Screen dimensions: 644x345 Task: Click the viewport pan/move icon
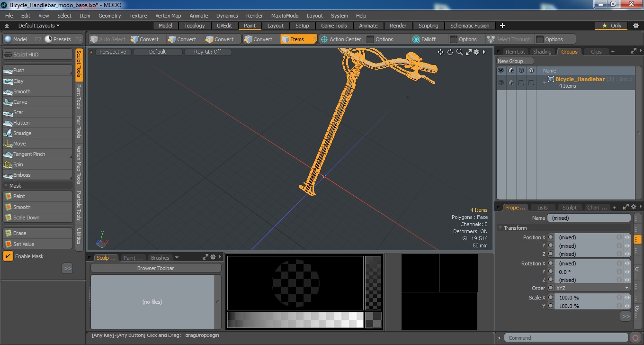[x=440, y=52]
